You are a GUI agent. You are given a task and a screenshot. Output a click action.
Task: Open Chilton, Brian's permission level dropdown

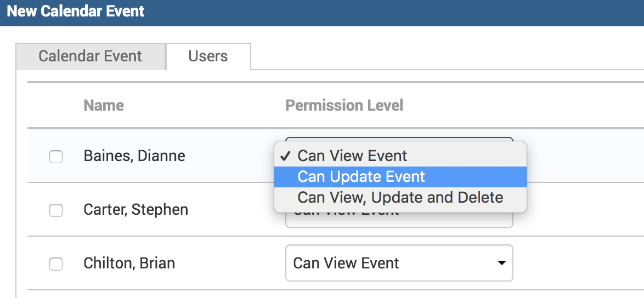[399, 263]
